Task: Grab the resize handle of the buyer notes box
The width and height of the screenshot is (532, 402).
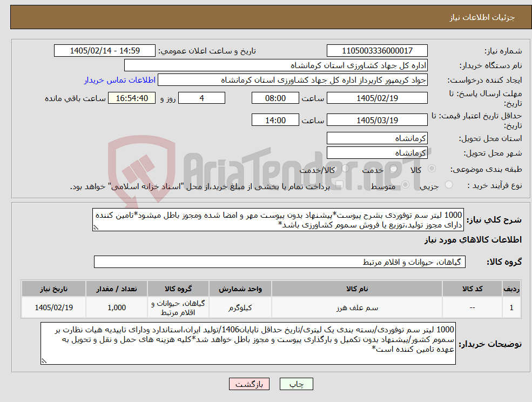Action: [x=44, y=361]
